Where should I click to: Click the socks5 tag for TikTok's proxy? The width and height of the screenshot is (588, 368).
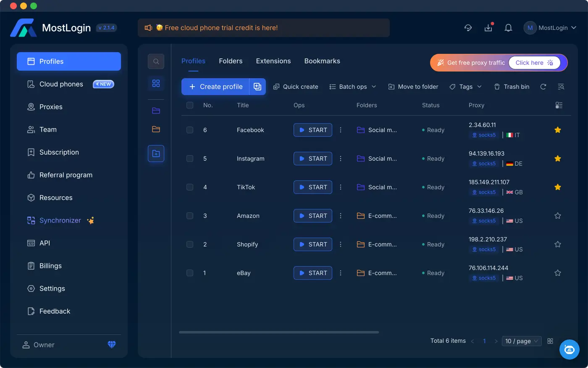(x=484, y=192)
